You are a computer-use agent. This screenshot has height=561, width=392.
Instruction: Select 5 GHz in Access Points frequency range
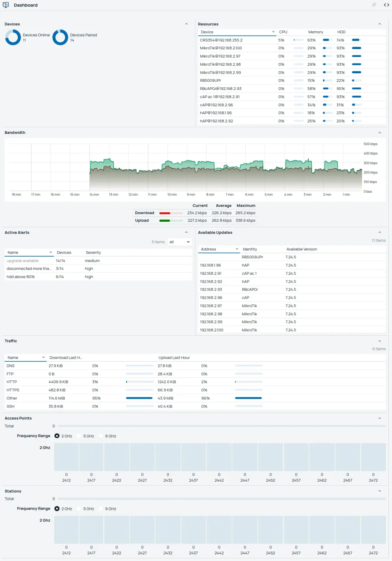click(x=79, y=436)
